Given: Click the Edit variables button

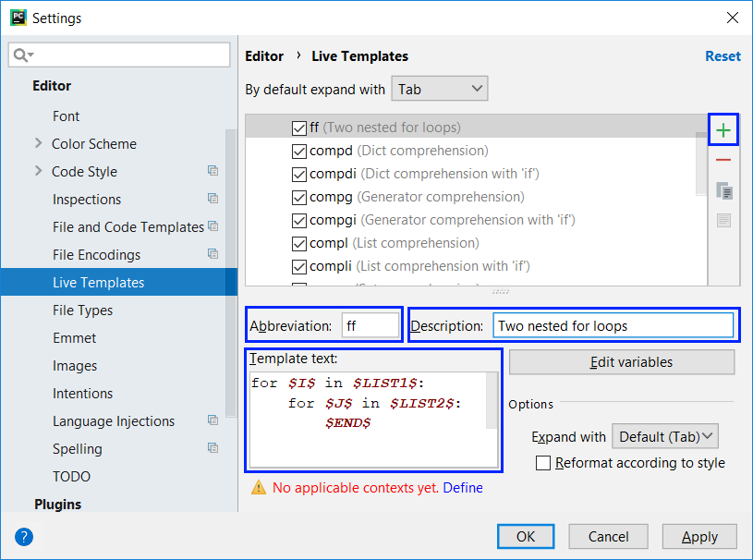Looking at the screenshot, I should tap(621, 362).
